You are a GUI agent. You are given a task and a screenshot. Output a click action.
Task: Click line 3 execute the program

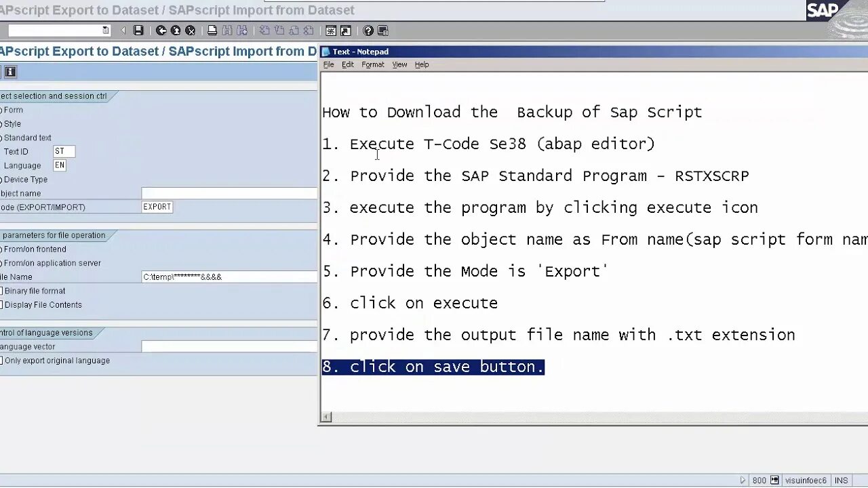click(540, 207)
